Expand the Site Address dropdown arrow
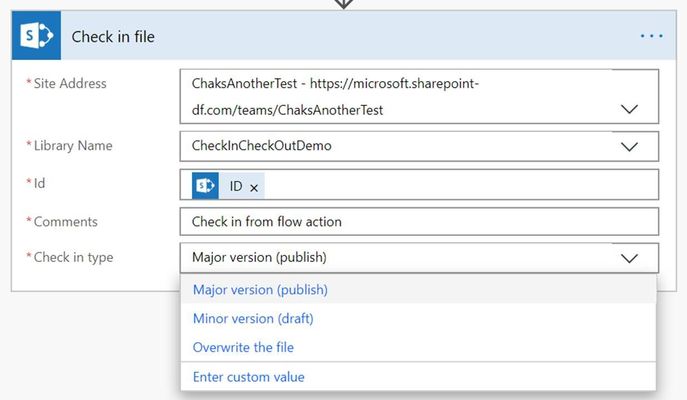Image resolution: width=687 pixels, height=400 pixels. (x=629, y=109)
